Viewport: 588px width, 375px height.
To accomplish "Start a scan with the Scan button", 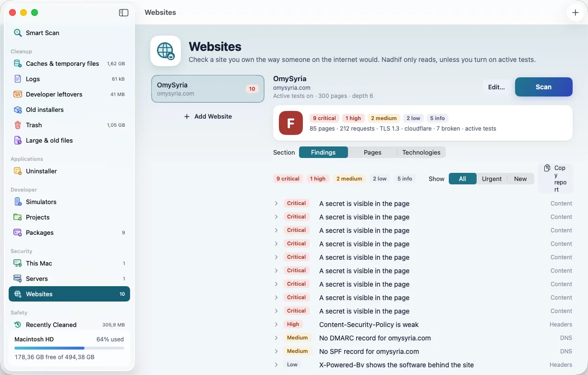I will [544, 87].
